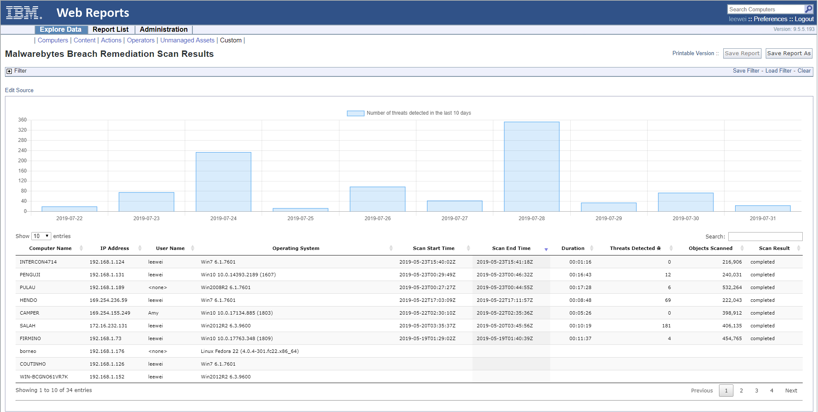
Task: Select the FIRMINO computer name cell
Action: coord(30,339)
